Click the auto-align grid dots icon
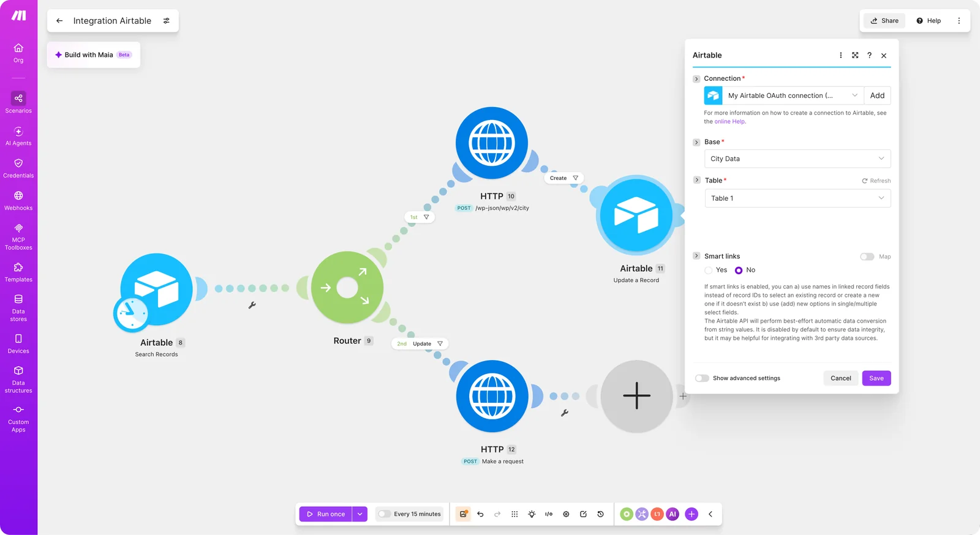The image size is (980, 535). 514,514
